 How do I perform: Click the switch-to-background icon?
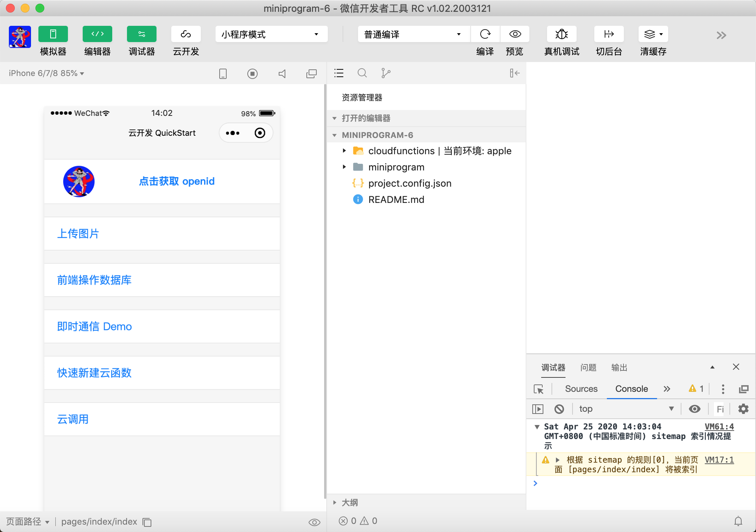click(609, 34)
